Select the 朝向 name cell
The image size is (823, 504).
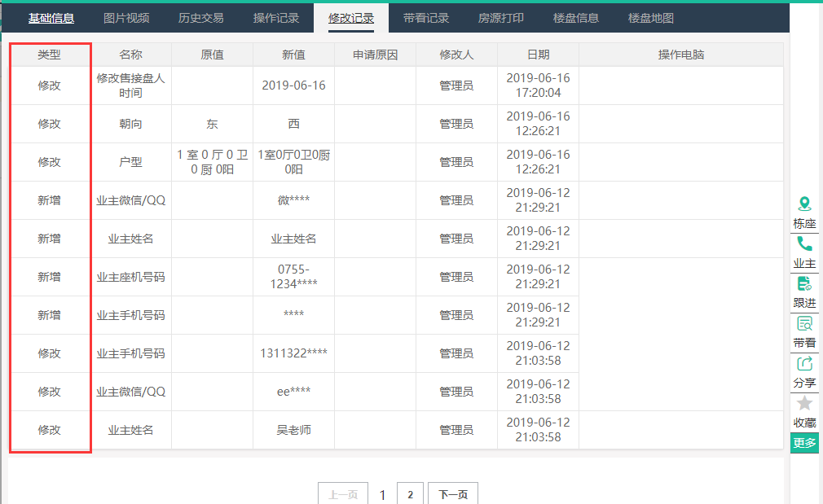point(130,124)
